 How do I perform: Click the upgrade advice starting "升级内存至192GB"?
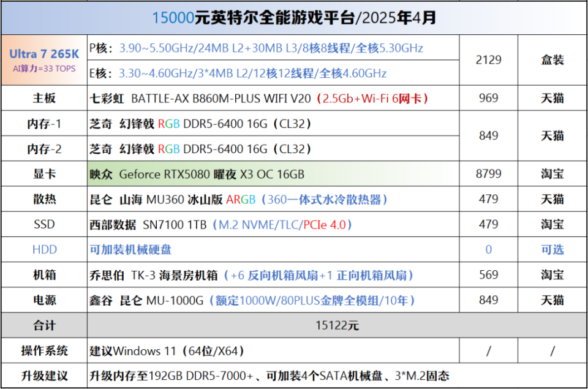point(269,376)
